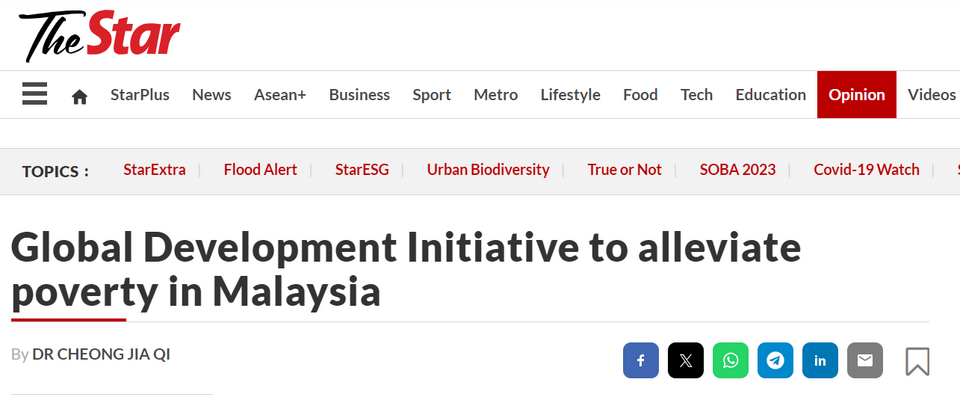Open the Business section
Screen dimensions: 960x397
pos(359,95)
